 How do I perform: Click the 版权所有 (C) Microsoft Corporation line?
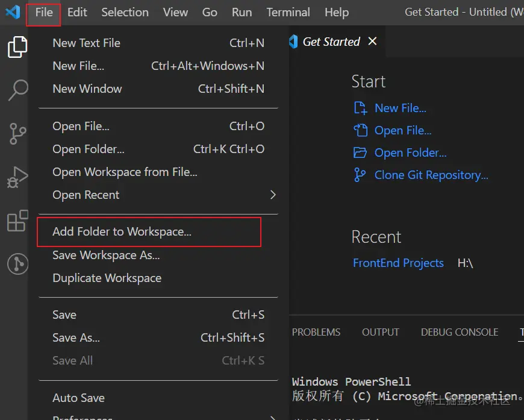407,396
